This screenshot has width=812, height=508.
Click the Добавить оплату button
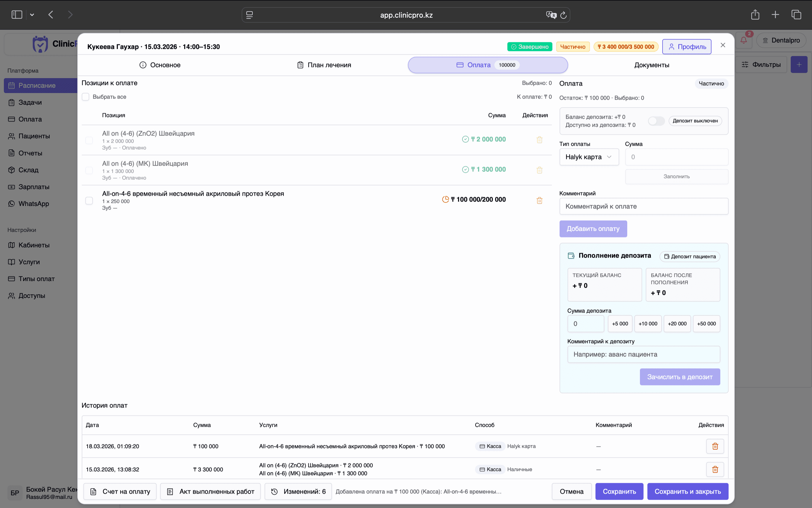tap(593, 229)
